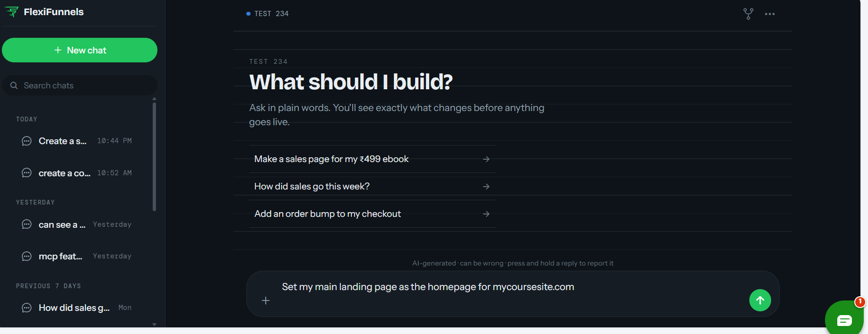Image resolution: width=868 pixels, height=334 pixels.
Task: Click the arrow beside the ₹499 ebook sales page suggestion
Action: click(486, 159)
